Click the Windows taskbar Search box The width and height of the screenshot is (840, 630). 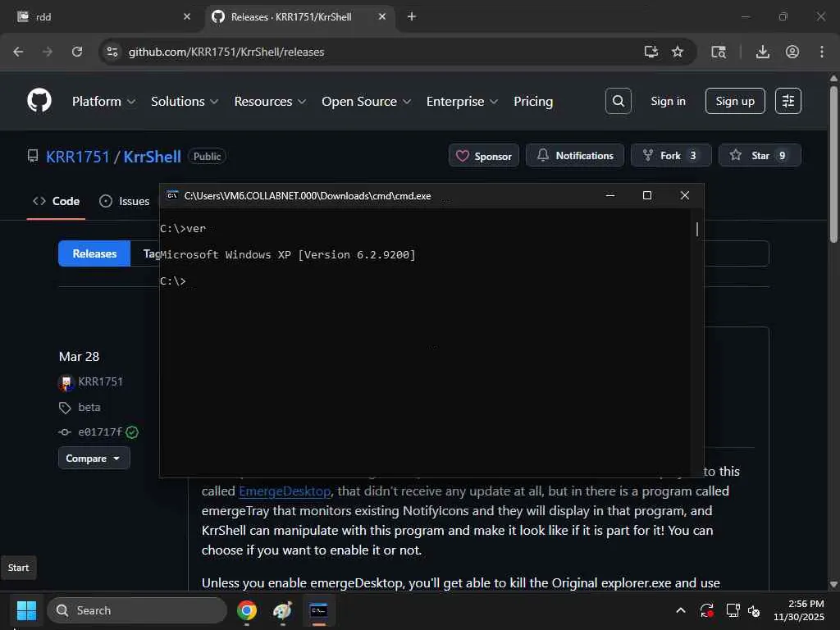point(137,610)
